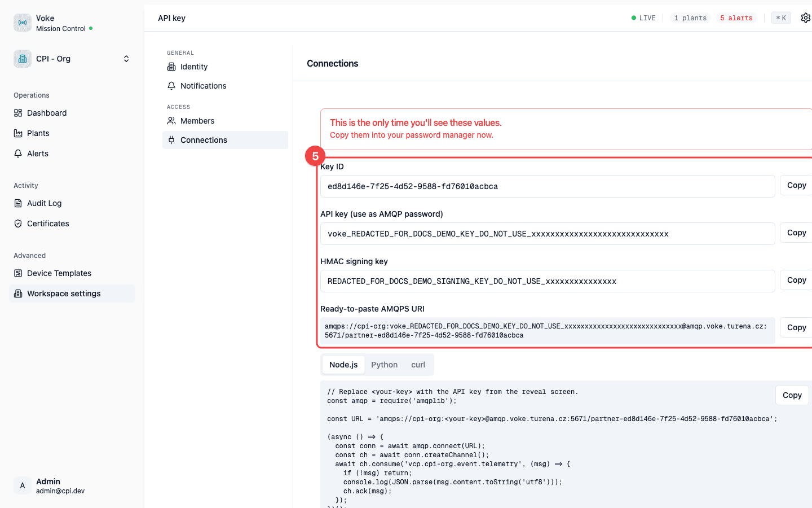Click the 'Ready-to-paste AMQPS URI' label
Image resolution: width=812 pixels, height=508 pixels.
[372, 309]
